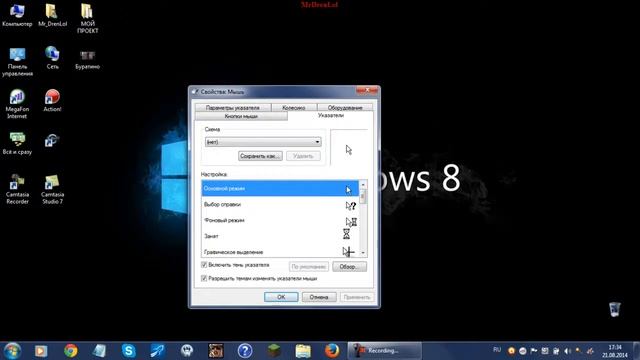The height and width of the screenshot is (360, 640).
Task: Open the media player taskbar icon
Action: (41, 351)
